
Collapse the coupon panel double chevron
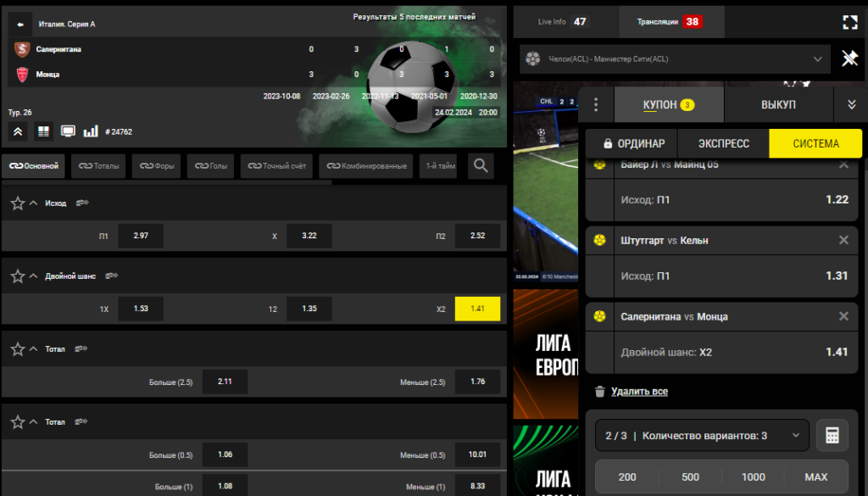tap(851, 104)
